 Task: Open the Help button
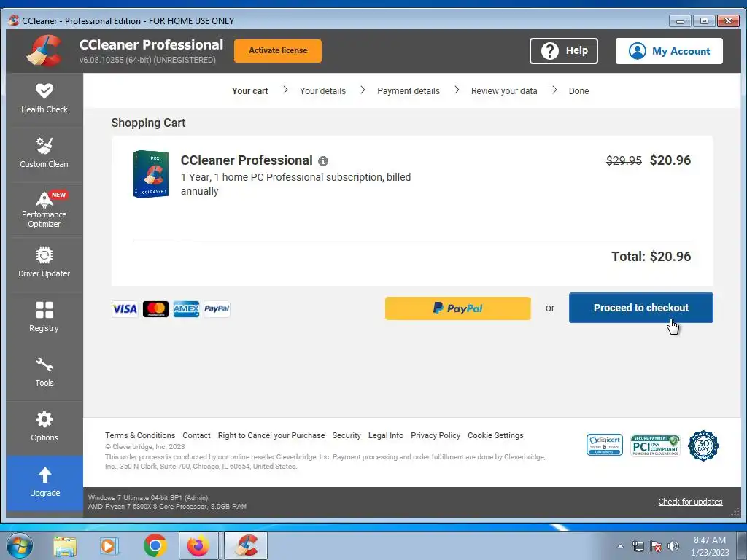click(564, 51)
